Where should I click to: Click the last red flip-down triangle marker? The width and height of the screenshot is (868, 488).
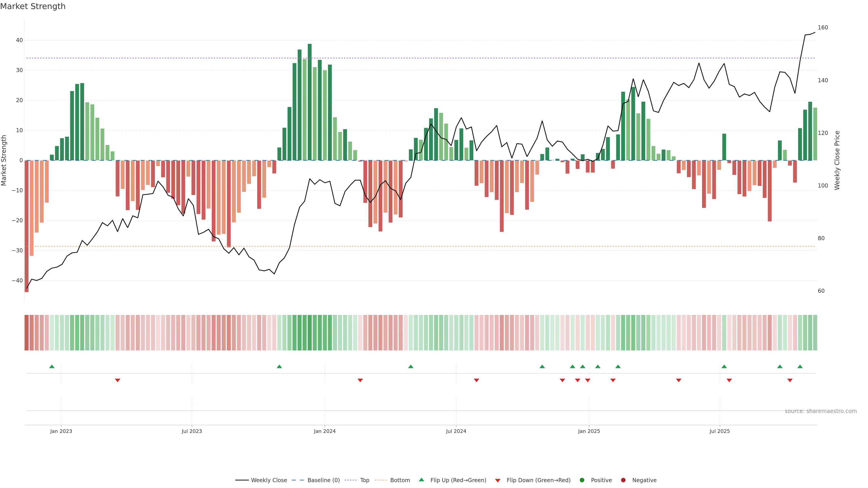[790, 380]
